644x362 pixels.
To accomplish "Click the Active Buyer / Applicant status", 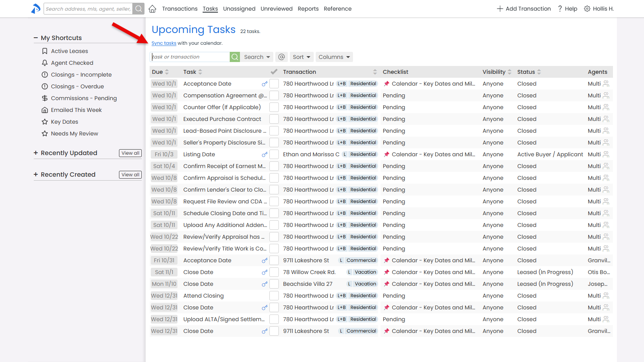I will point(550,154).
